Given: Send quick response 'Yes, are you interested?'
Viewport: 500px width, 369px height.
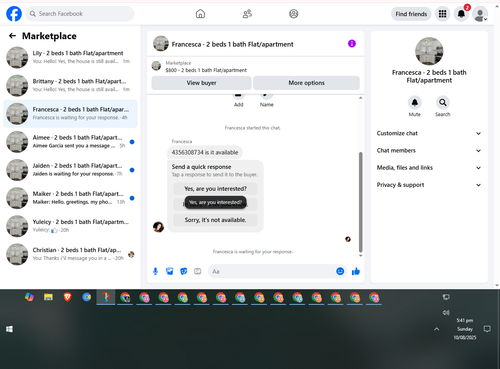Looking at the screenshot, I should click(x=215, y=189).
